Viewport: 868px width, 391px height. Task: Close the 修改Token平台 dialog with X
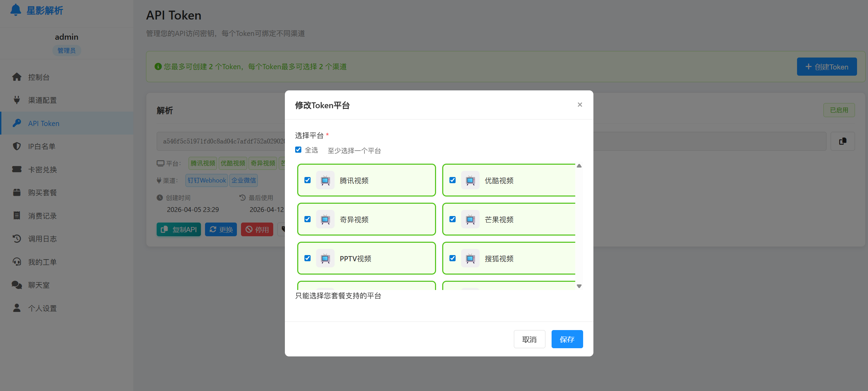(x=580, y=105)
